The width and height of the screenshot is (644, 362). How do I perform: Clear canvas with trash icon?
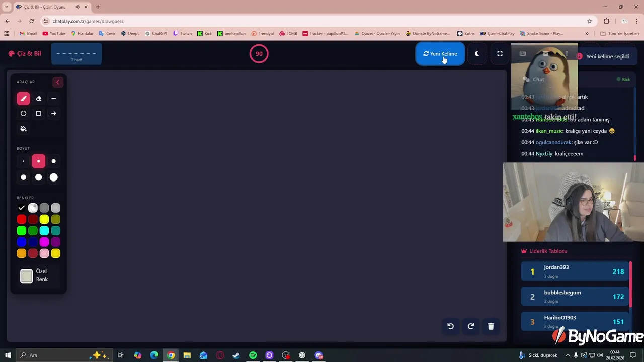tap(491, 326)
